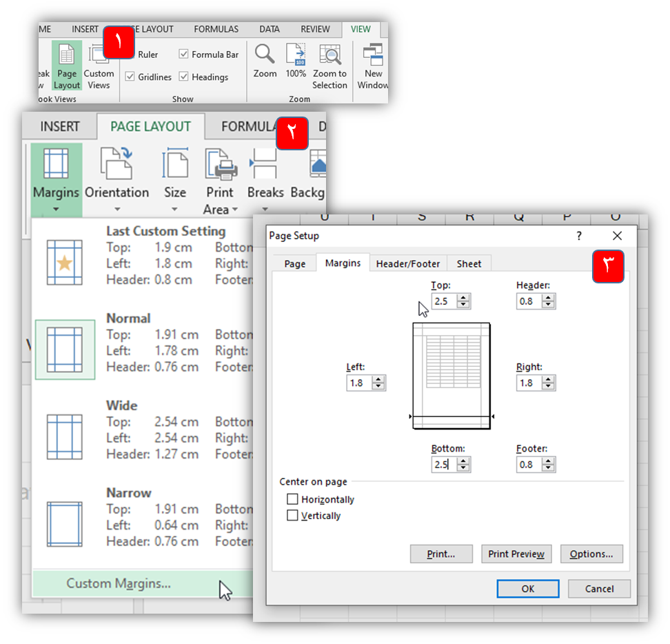Click the Print Preview button
The height and width of the screenshot is (644, 670).
pos(516,554)
